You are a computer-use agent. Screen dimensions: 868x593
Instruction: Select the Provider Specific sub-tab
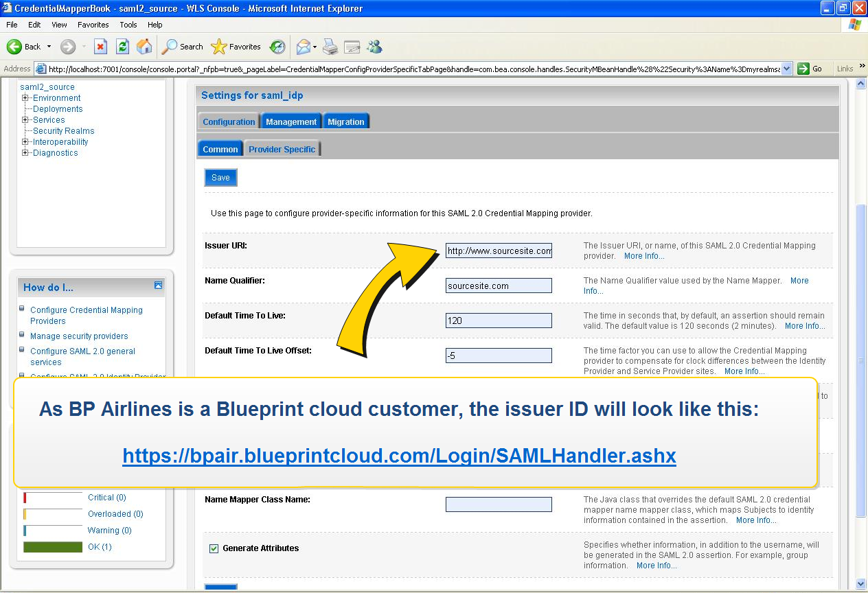coord(282,149)
